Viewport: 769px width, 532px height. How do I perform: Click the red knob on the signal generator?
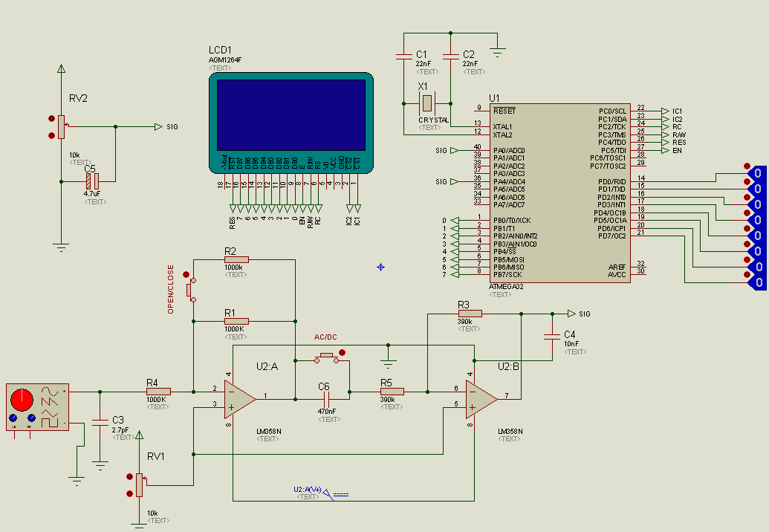point(22,400)
